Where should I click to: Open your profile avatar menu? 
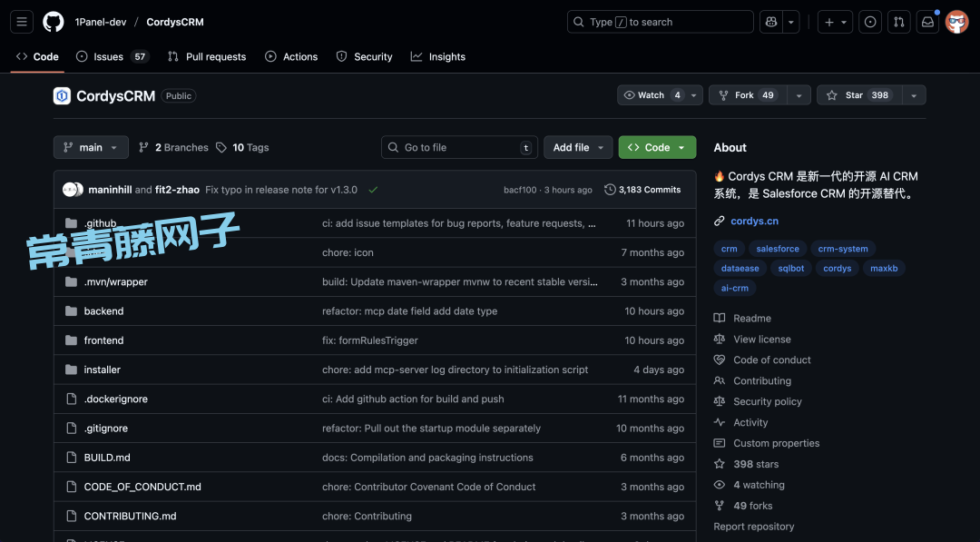(956, 21)
